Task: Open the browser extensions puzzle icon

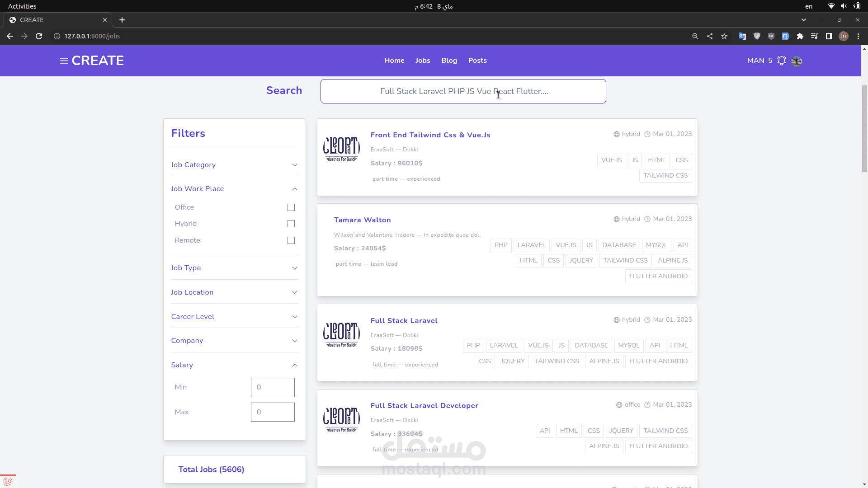Action: click(x=800, y=36)
